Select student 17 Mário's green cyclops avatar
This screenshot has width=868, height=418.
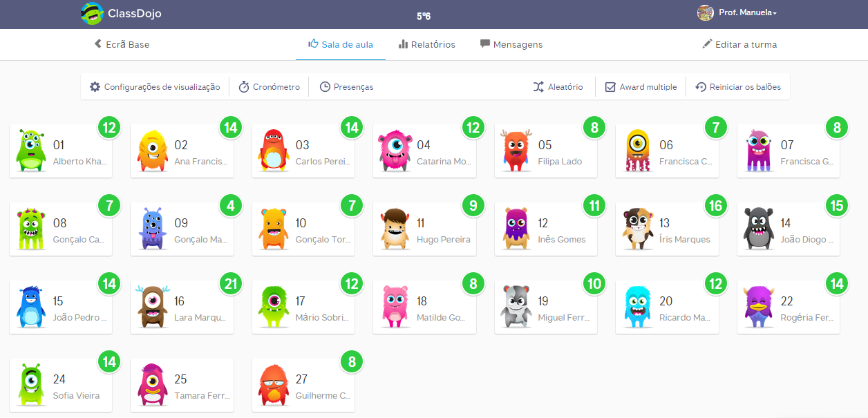coord(274,307)
